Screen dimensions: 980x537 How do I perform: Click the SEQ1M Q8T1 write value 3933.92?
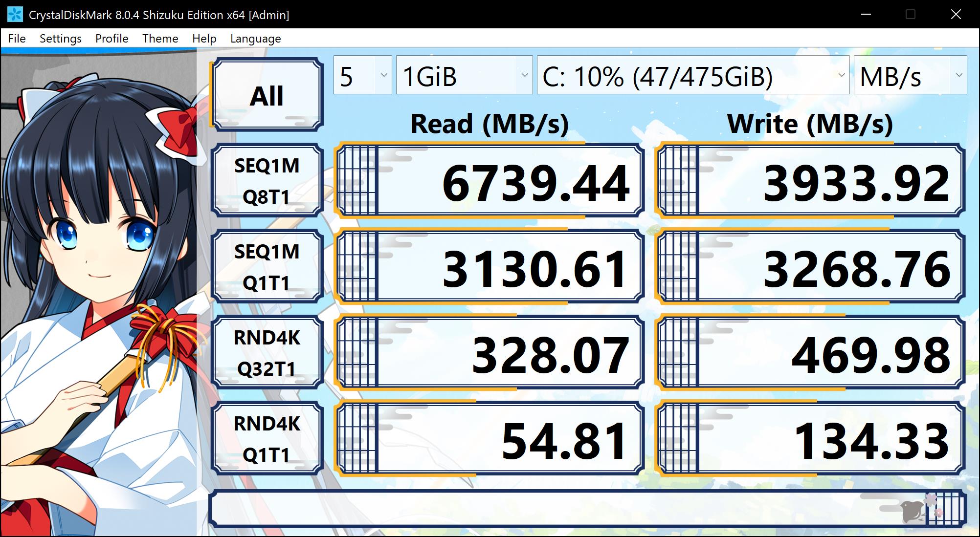[x=810, y=181]
